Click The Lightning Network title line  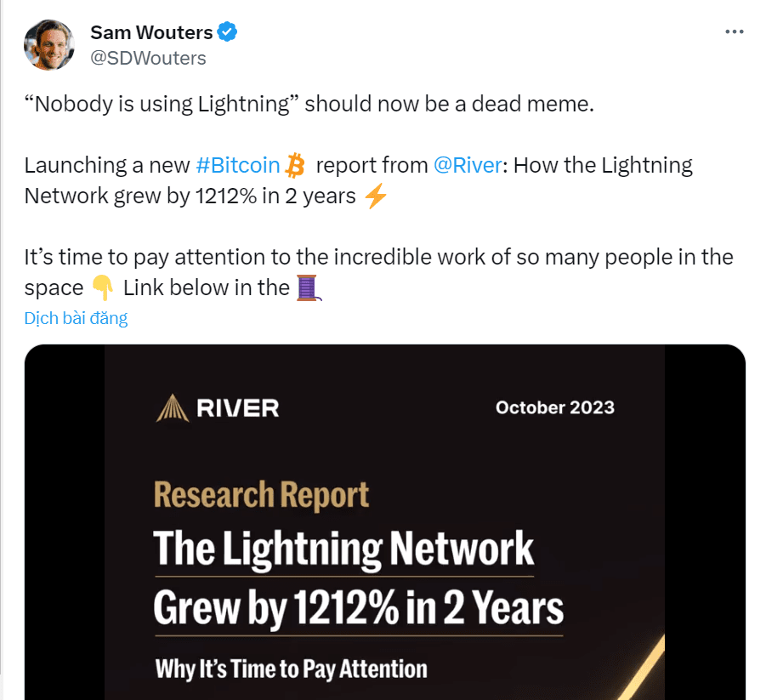[x=343, y=549]
